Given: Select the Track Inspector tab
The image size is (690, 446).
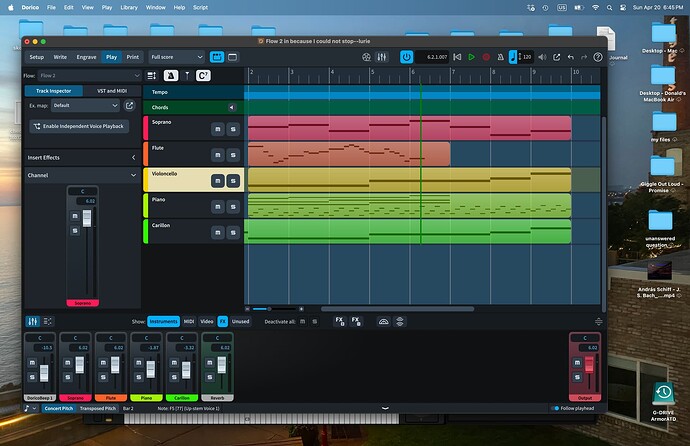Looking at the screenshot, I should tap(54, 91).
